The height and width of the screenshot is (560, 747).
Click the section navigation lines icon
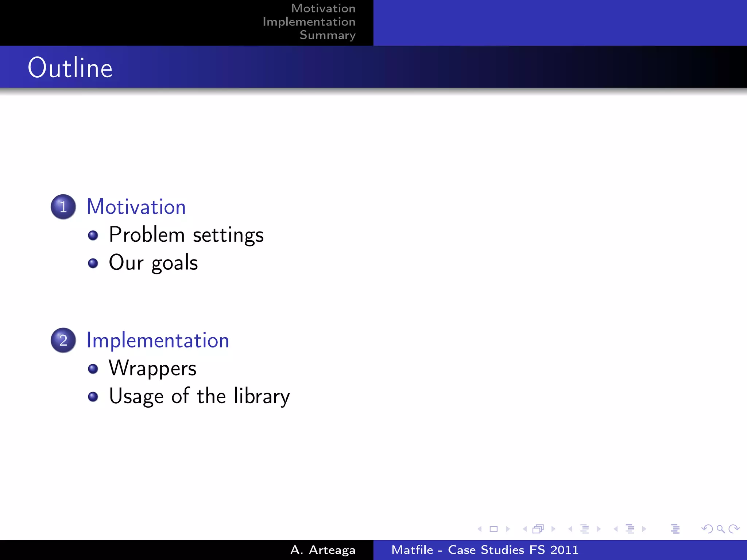coord(630,529)
